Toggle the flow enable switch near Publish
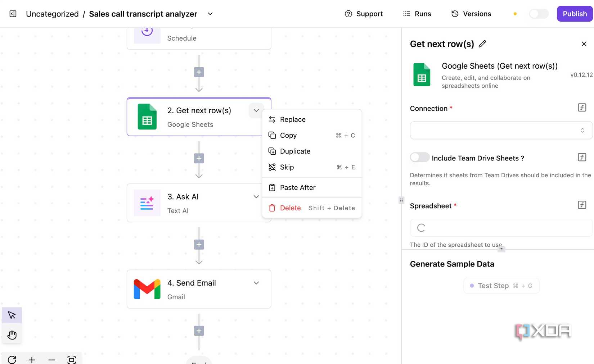 (x=538, y=13)
